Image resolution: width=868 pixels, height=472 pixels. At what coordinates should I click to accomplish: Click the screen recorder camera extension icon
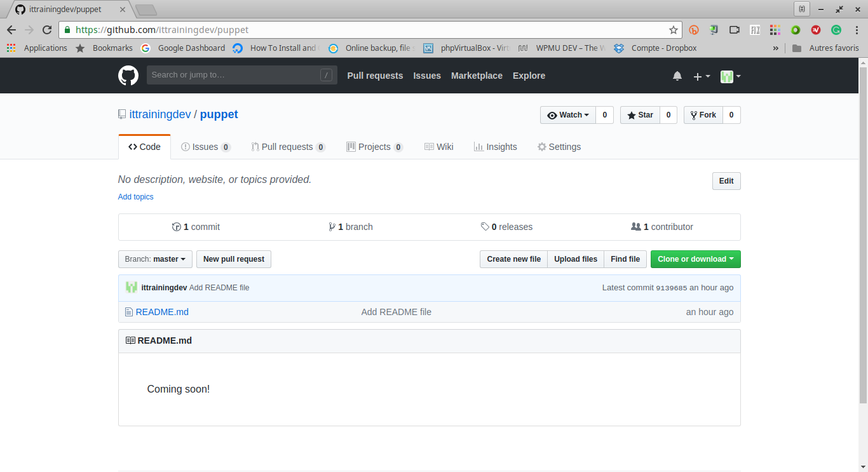[x=735, y=30]
